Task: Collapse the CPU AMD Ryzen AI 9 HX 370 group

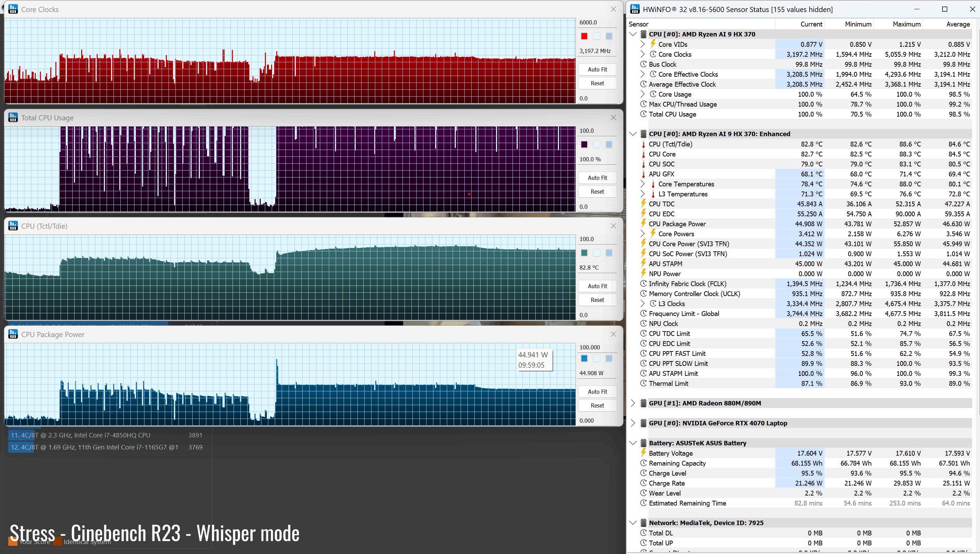Action: point(633,34)
